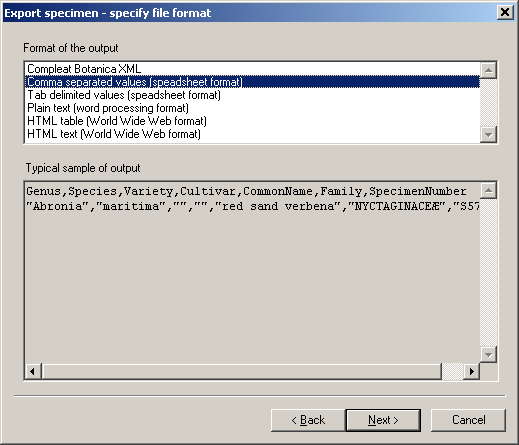This screenshot has height=445, width=519.
Task: Click the format list vertical scrollbar track
Action: (x=488, y=103)
